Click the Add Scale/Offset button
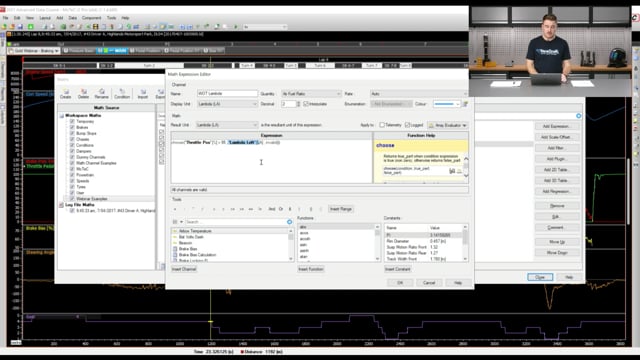 [557, 137]
